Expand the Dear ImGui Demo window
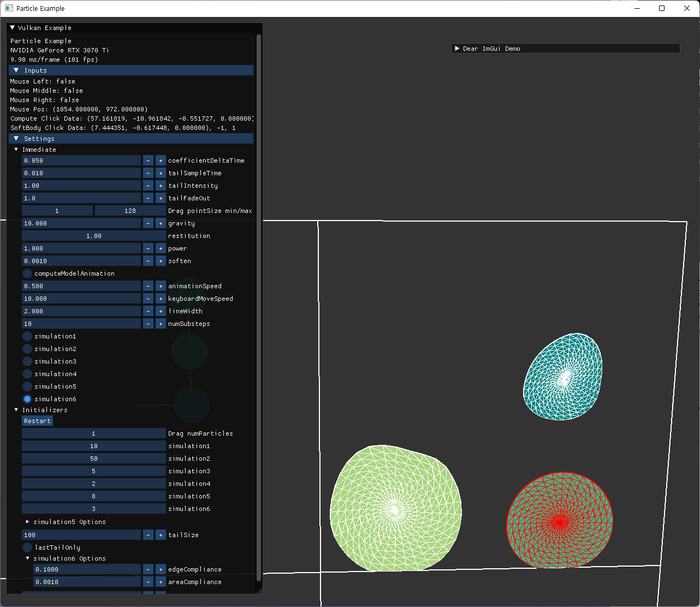The height and width of the screenshot is (607, 700). [x=457, y=49]
